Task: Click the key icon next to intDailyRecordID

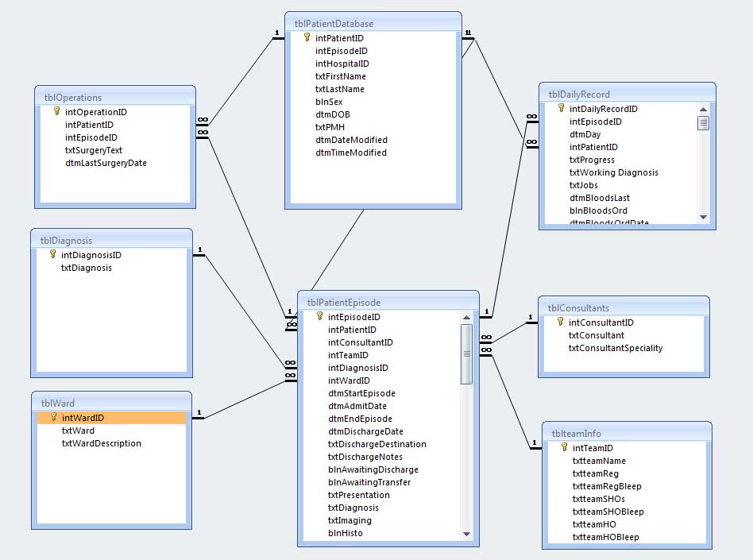Action: [561, 109]
